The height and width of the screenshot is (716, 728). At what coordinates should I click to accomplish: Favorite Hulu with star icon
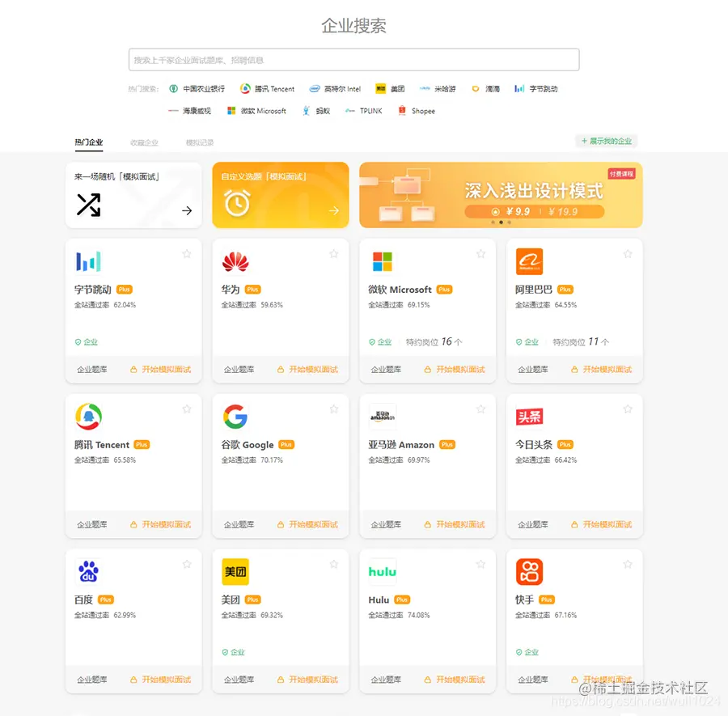(481, 564)
